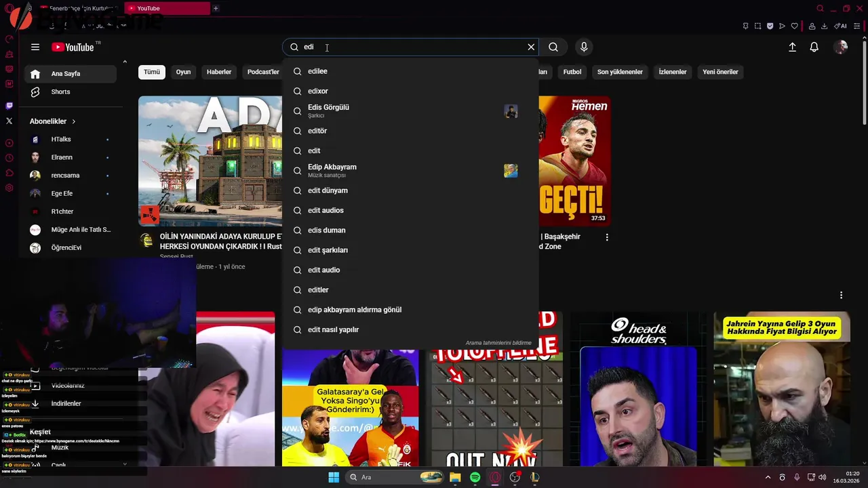Choose the 'edit nasıl yapılır' suggestion
This screenshot has width=868, height=488.
[x=411, y=329]
